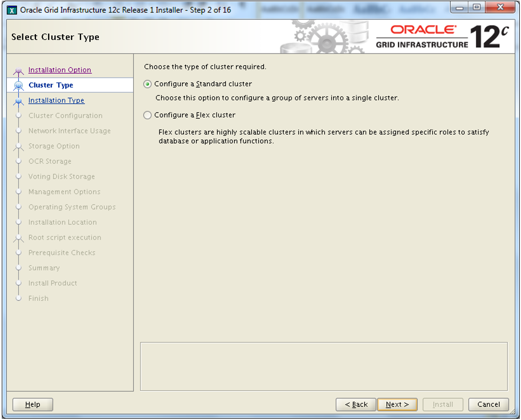This screenshot has height=420, width=521.
Task: Click the Prerequisite Checks step label
Action: click(x=62, y=253)
